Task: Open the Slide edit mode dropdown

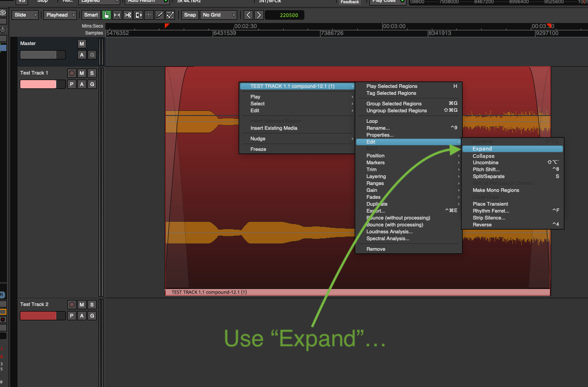Action: point(26,15)
